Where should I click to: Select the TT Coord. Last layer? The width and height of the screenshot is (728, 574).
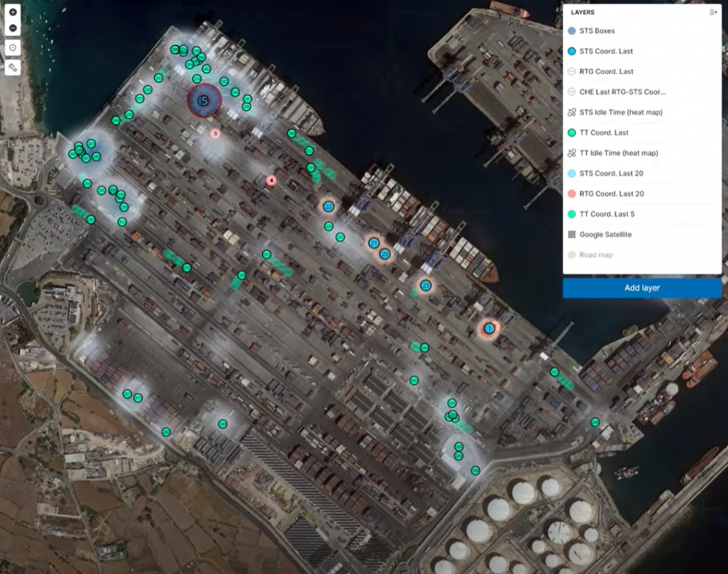604,133
